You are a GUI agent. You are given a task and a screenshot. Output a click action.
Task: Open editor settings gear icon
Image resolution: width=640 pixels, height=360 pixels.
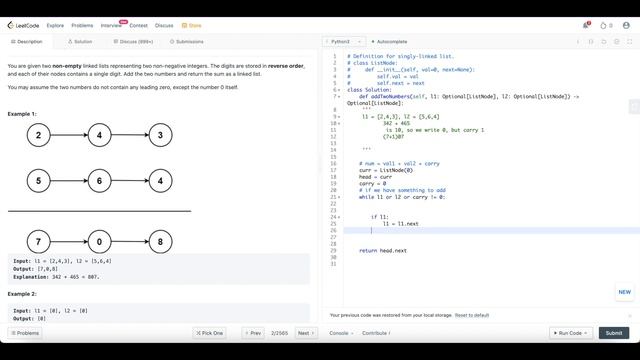pyautogui.click(x=617, y=42)
